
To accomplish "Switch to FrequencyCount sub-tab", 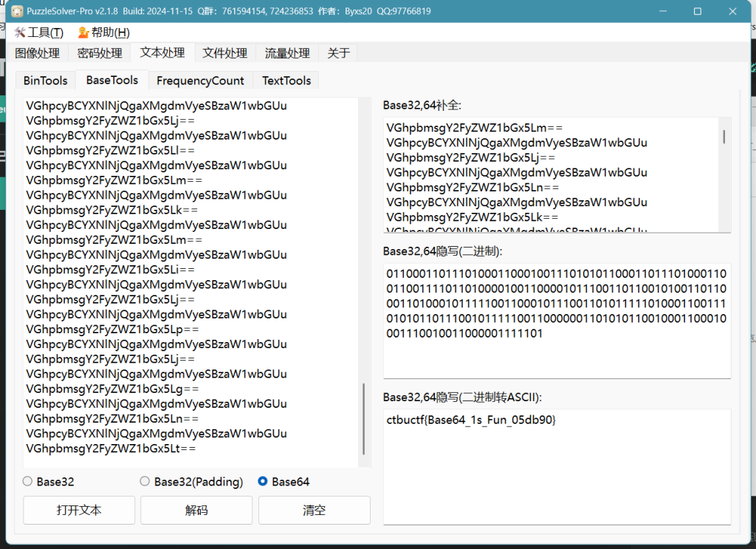I will pos(200,81).
